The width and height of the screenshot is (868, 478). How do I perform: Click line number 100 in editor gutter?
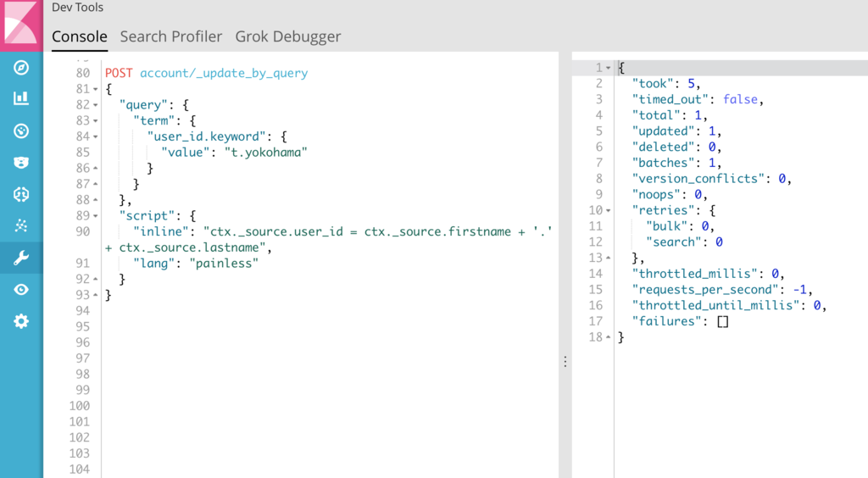[x=80, y=406]
